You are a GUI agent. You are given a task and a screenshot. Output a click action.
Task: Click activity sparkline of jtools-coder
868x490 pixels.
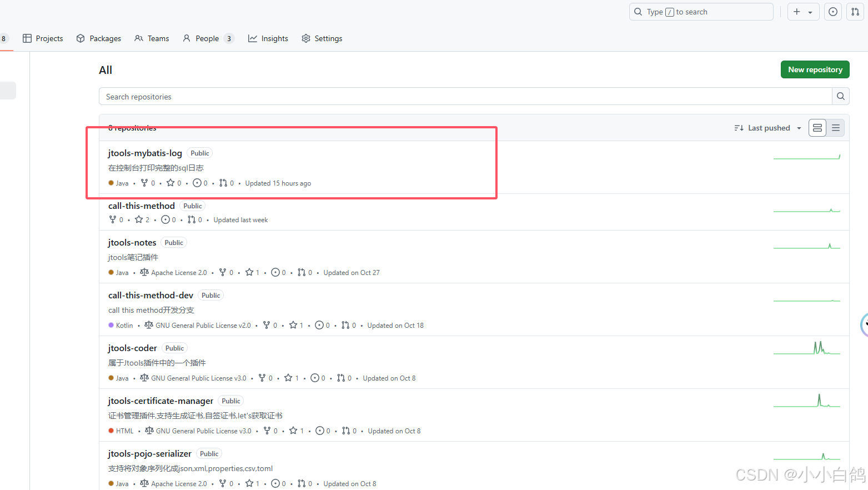point(807,348)
